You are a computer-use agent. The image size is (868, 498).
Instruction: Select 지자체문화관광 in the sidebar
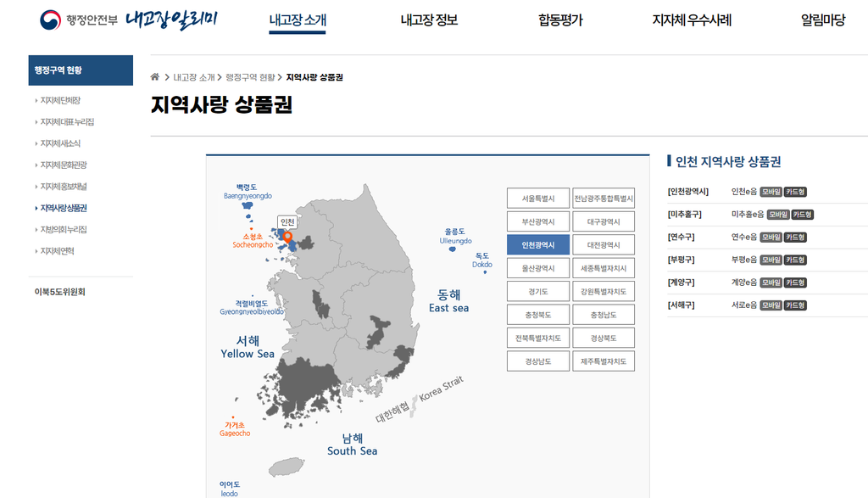pyautogui.click(x=64, y=165)
